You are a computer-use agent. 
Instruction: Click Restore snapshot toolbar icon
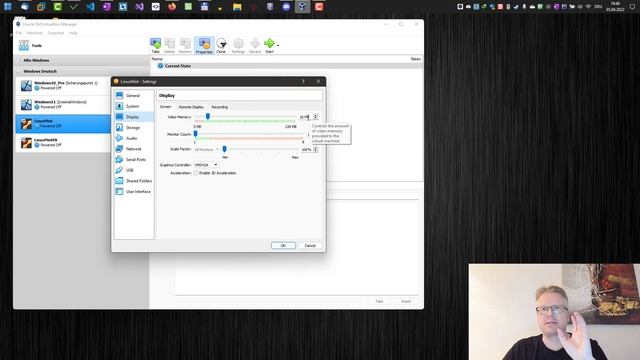point(185,45)
